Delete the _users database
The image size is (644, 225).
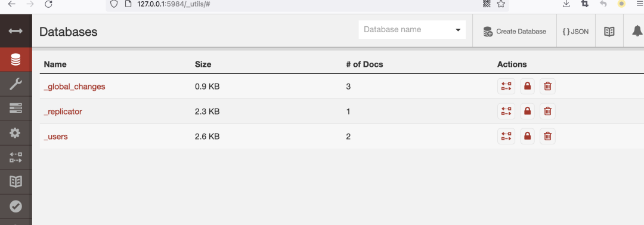click(547, 136)
